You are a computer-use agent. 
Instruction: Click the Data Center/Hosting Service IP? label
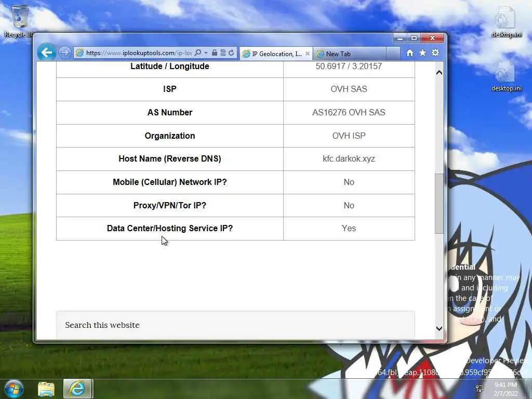(x=170, y=229)
